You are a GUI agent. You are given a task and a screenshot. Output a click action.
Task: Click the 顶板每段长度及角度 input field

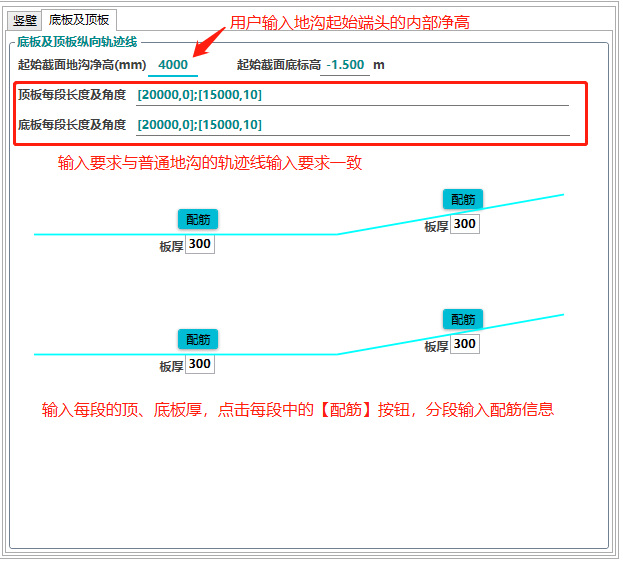tap(352, 95)
